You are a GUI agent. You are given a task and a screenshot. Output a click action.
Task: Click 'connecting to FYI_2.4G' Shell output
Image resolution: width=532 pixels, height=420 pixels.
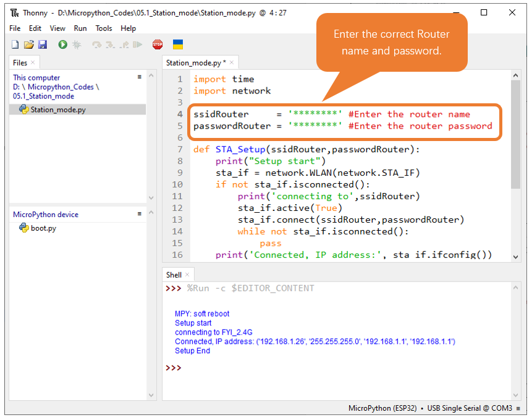tap(214, 332)
